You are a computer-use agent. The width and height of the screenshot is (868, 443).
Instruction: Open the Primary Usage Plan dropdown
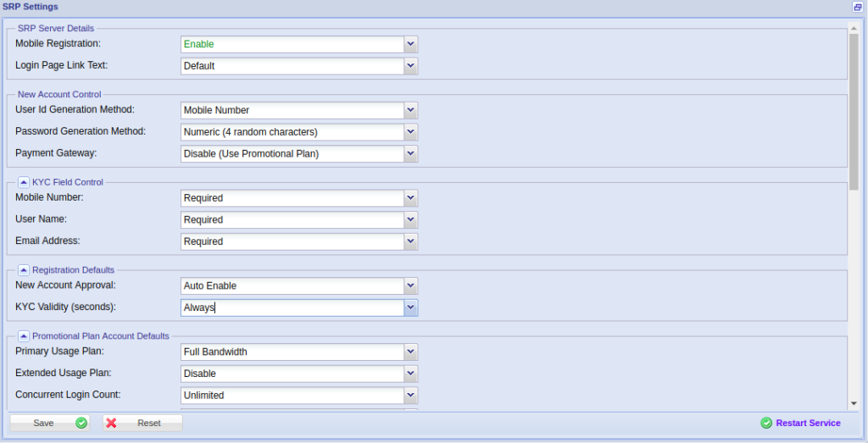[x=410, y=352]
